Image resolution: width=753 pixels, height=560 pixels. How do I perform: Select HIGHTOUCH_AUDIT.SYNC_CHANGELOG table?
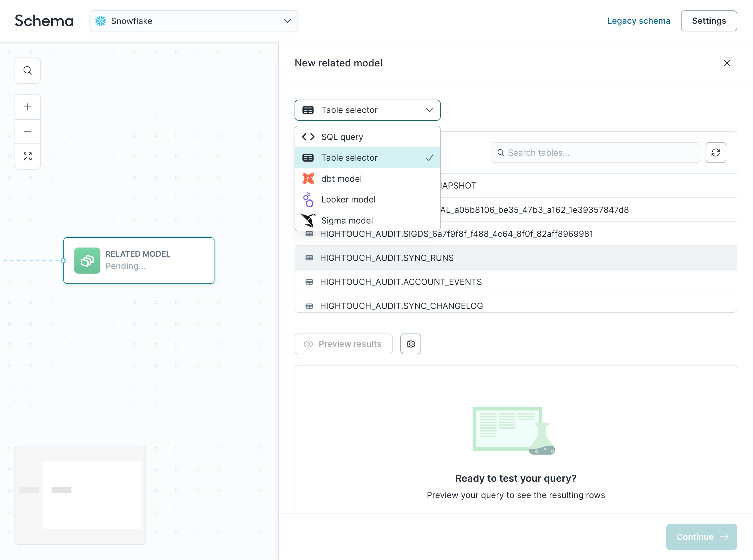[402, 305]
